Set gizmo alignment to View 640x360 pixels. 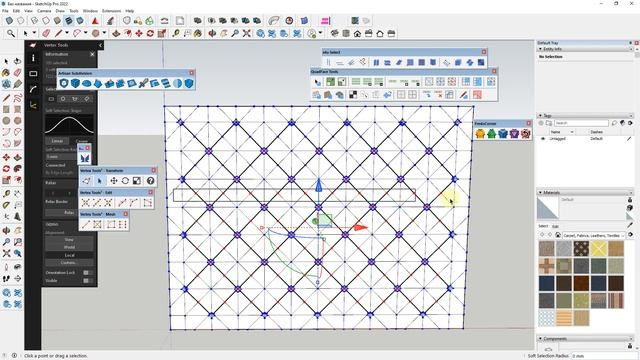click(69, 240)
